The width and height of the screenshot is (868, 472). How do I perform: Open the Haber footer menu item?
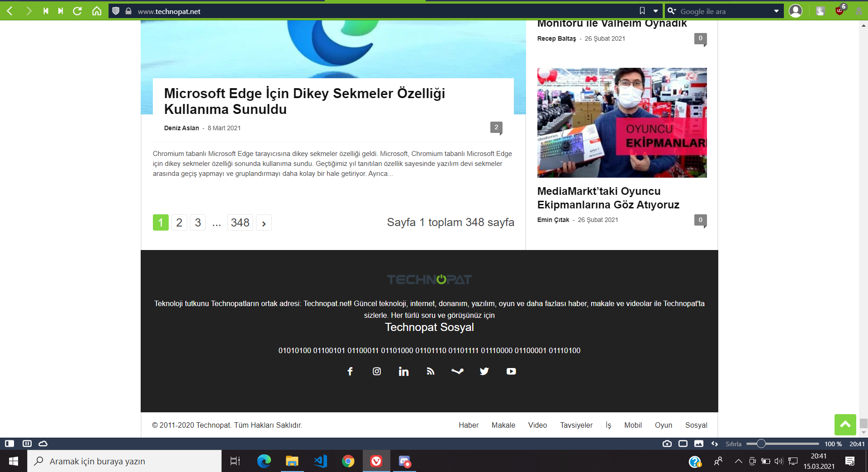(x=469, y=425)
